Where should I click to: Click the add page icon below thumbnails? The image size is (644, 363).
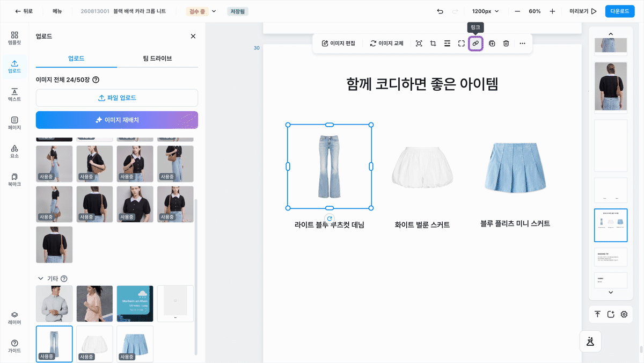611,314
